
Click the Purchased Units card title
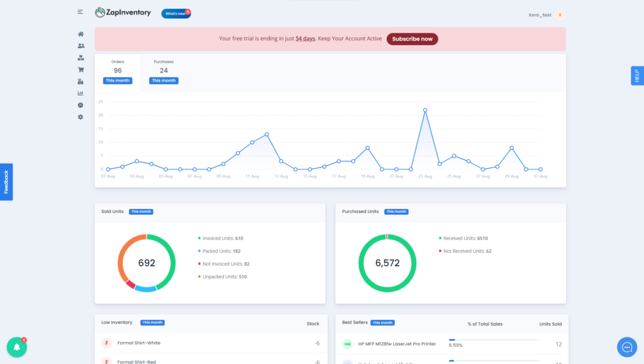360,212
